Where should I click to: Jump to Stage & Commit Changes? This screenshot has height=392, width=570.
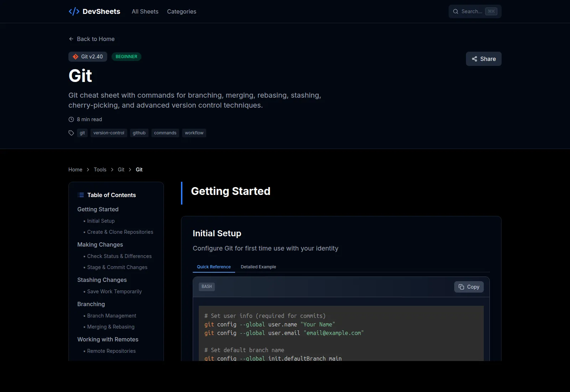[117, 267]
